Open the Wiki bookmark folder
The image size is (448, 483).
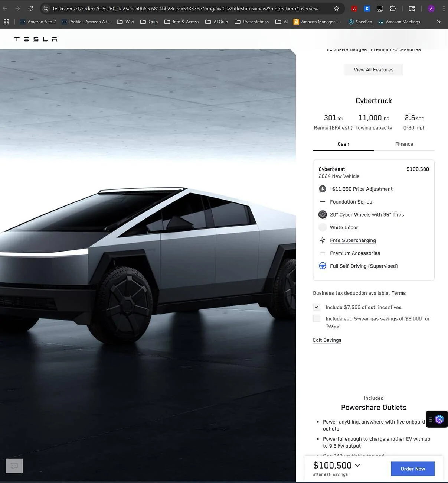click(125, 22)
